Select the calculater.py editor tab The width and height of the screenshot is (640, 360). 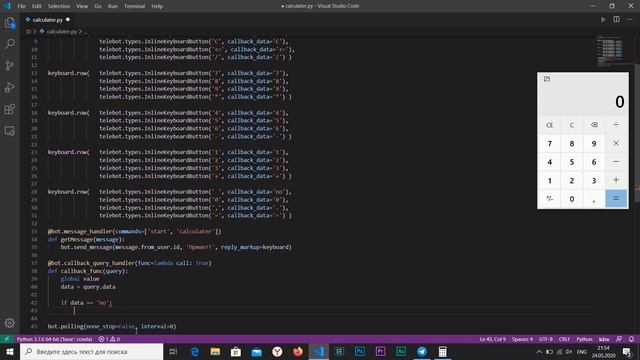click(x=47, y=20)
